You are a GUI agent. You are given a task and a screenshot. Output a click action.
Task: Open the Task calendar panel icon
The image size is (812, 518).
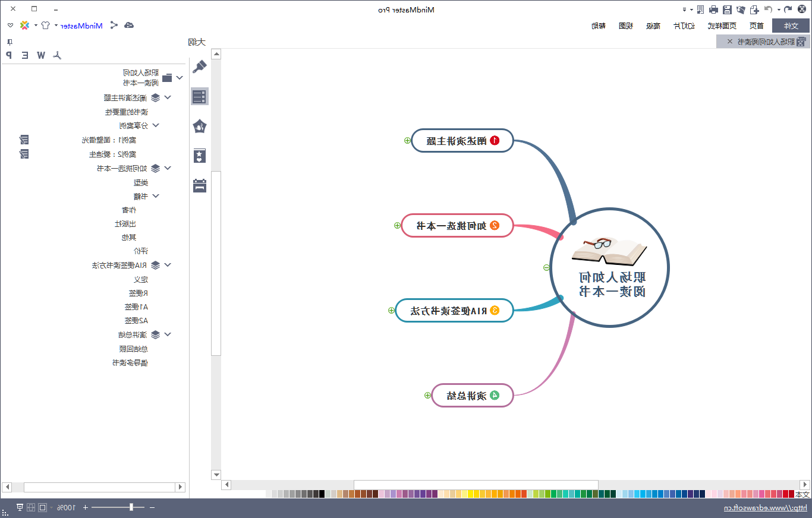coord(200,185)
